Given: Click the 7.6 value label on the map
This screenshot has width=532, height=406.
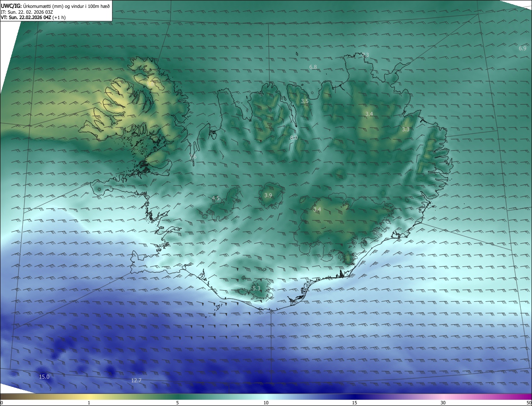Looking at the screenshot, I should pos(193,157).
